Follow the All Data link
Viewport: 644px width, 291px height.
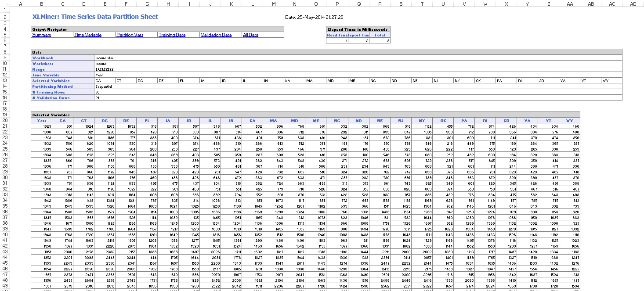(250, 35)
